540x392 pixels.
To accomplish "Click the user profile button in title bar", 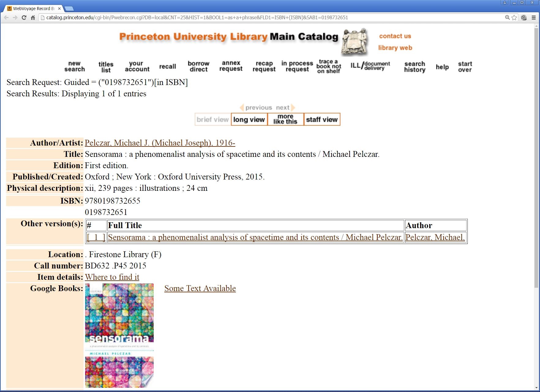I will point(505,2).
